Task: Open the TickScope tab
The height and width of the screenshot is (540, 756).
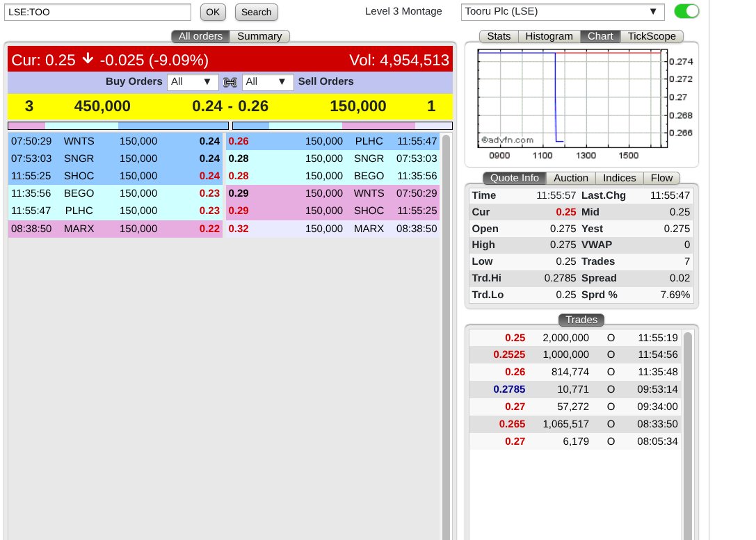Action: (x=652, y=36)
